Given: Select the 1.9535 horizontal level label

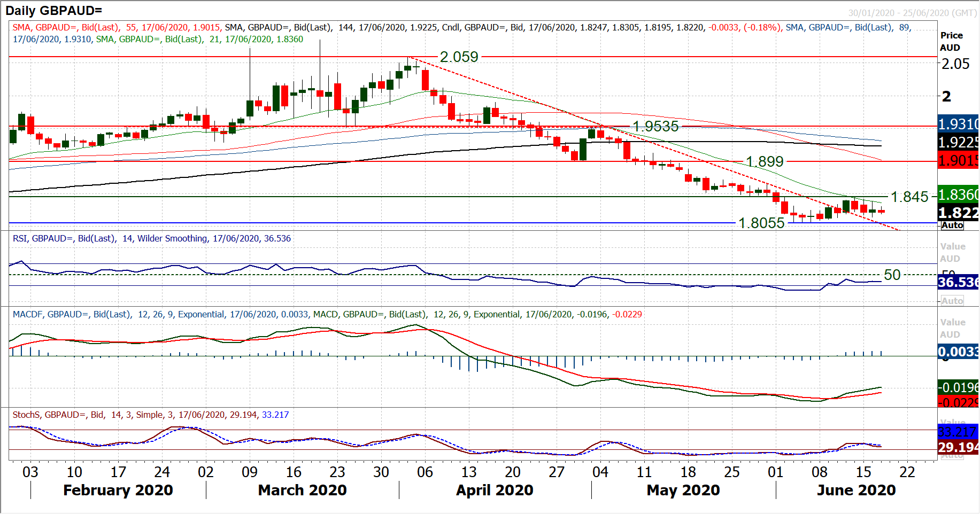Looking at the screenshot, I should (x=655, y=127).
